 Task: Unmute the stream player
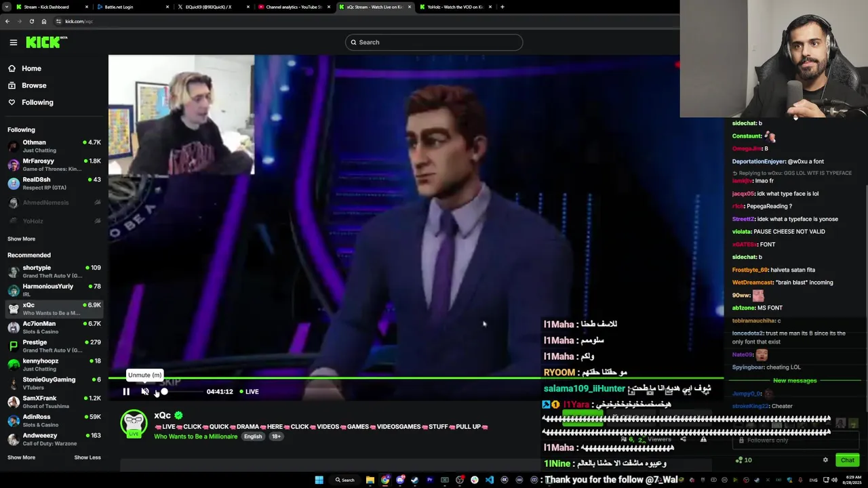[x=144, y=392]
